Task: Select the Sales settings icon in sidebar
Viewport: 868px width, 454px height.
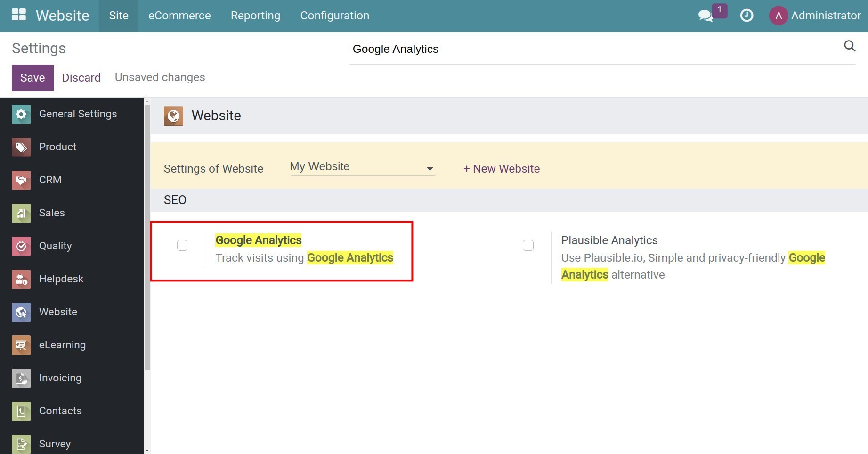Action: point(21,213)
